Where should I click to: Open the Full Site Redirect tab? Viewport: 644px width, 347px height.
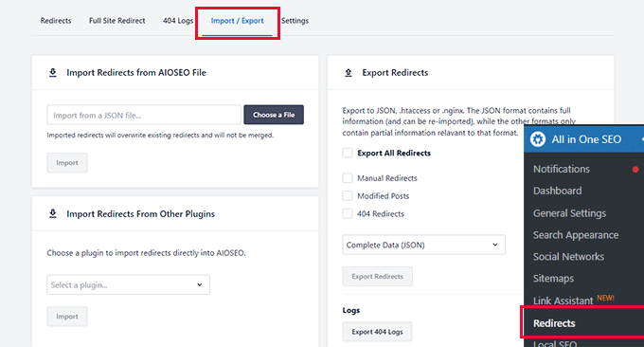tap(117, 21)
